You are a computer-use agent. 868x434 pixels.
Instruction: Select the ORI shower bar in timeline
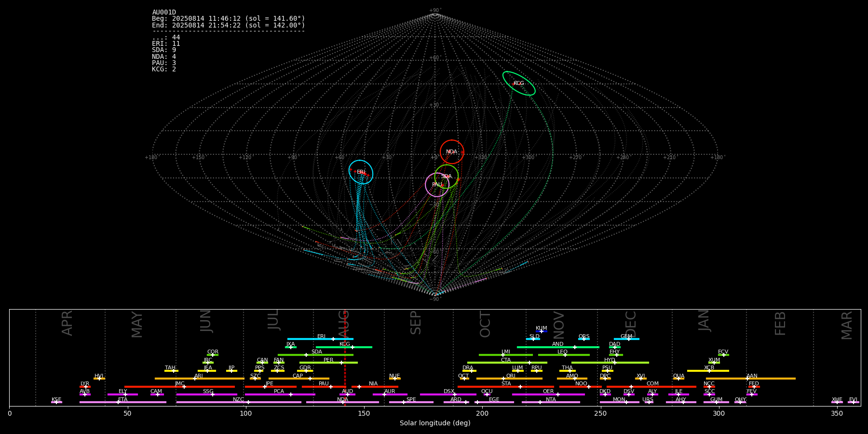(509, 379)
